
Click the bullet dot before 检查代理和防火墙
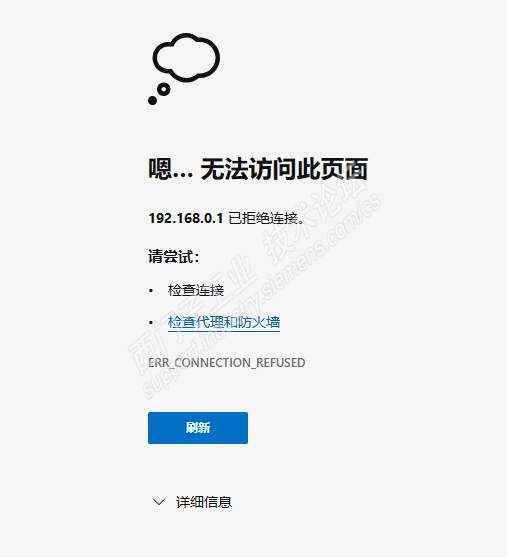151,324
